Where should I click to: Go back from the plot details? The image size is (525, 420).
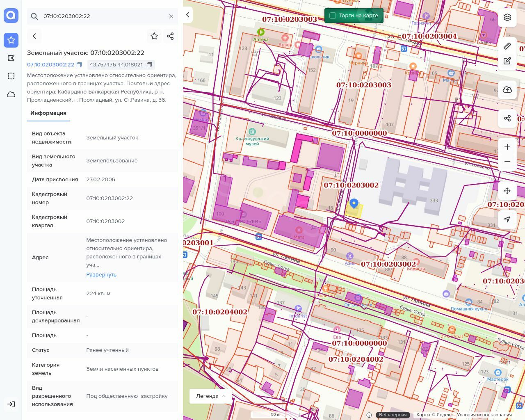tap(34, 36)
